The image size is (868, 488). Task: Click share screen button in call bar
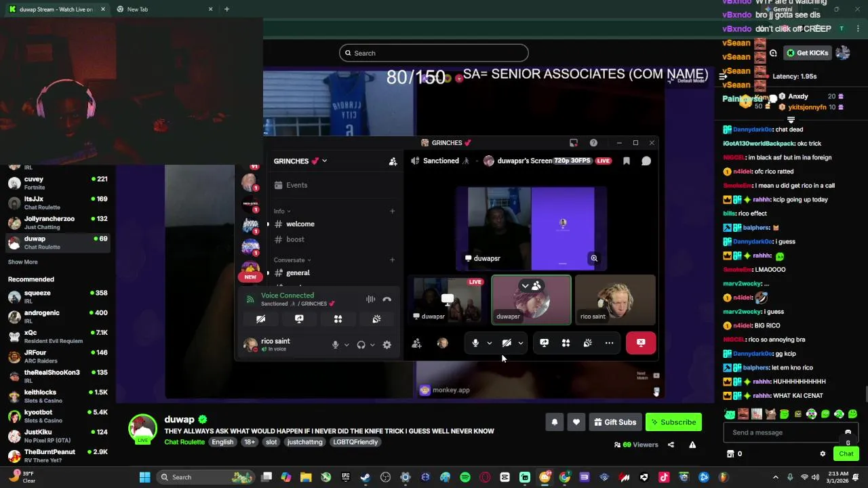click(544, 343)
